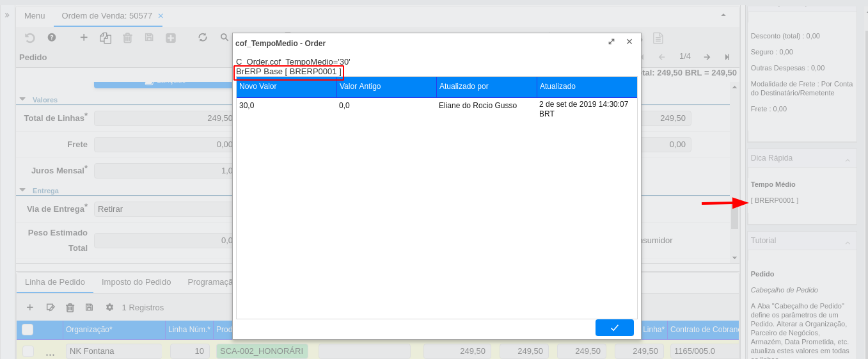The width and height of the screenshot is (868, 359).
Task: Click the Via de Entrega field
Action: point(163,209)
